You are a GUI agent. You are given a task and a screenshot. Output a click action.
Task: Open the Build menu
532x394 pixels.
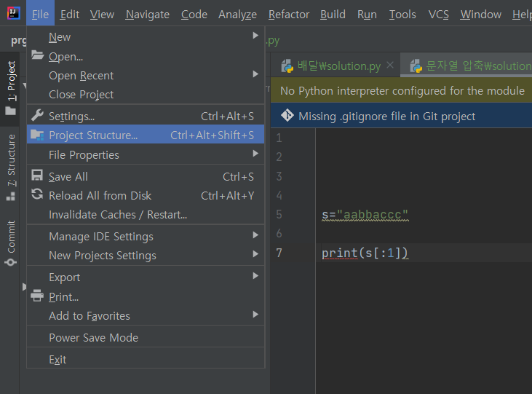click(x=333, y=15)
